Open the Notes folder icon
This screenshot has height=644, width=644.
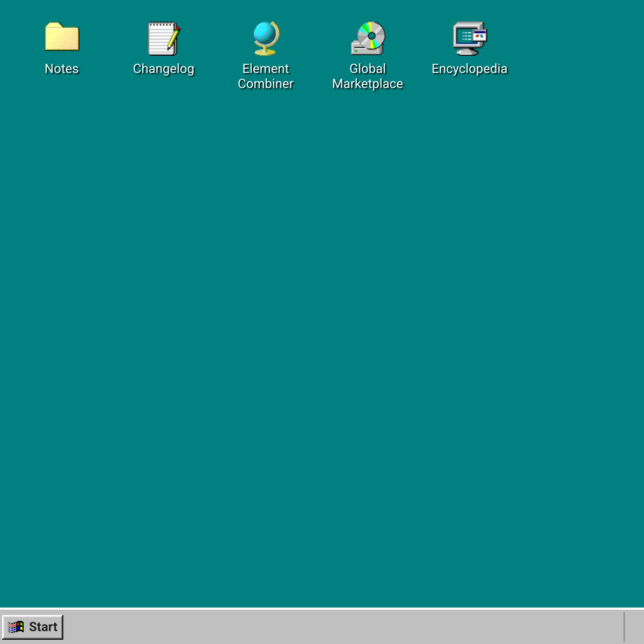(62, 38)
